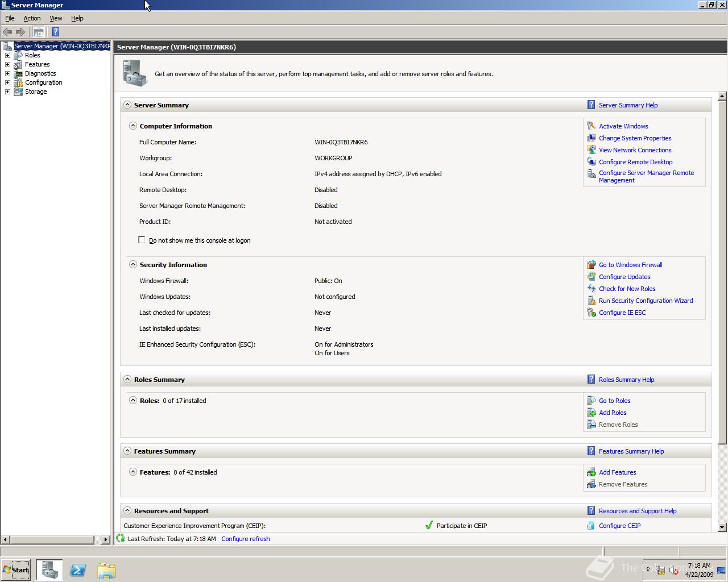Select Server Manager root node in tree
This screenshot has width=728, height=582.
pyautogui.click(x=62, y=46)
